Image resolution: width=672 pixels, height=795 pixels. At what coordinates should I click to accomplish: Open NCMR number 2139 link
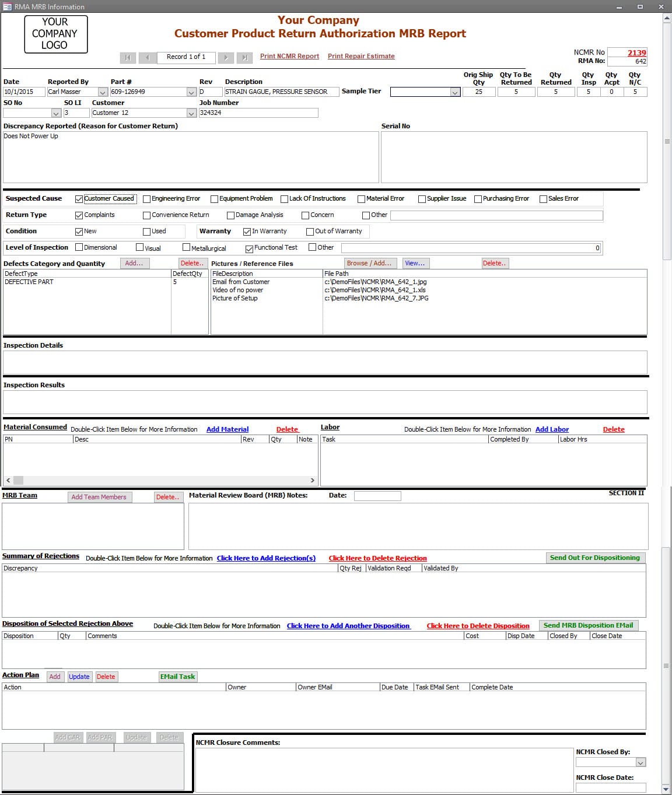(x=636, y=52)
